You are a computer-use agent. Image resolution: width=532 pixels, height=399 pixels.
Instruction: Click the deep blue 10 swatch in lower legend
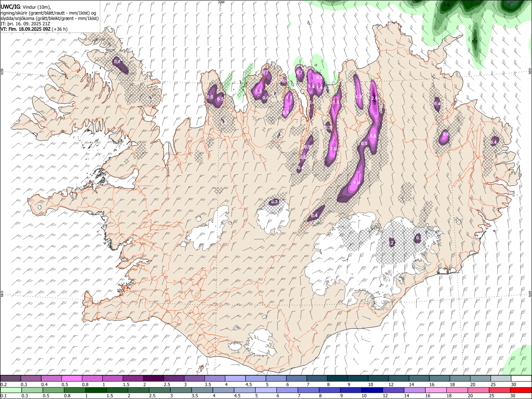tap(372, 390)
